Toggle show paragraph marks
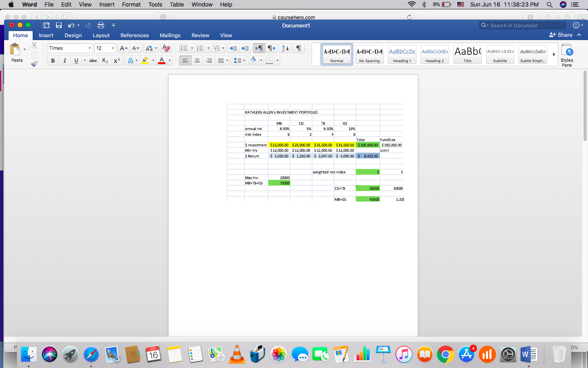 click(299, 48)
